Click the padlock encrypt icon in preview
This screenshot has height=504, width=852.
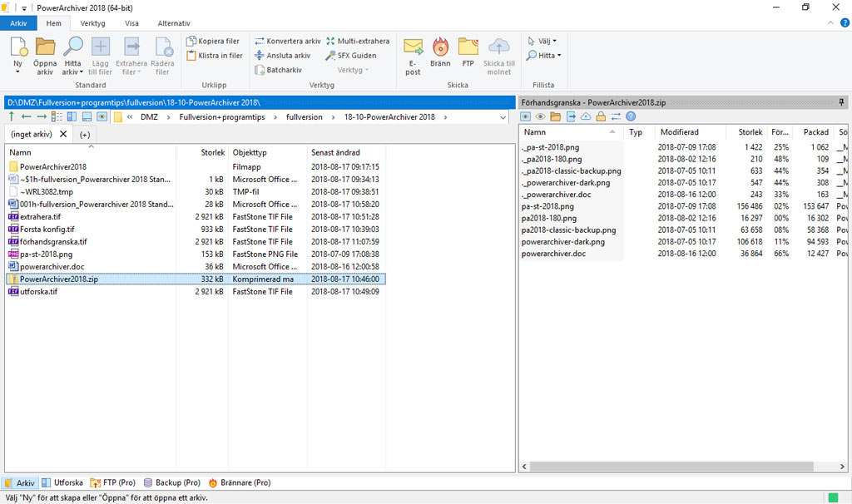601,116
